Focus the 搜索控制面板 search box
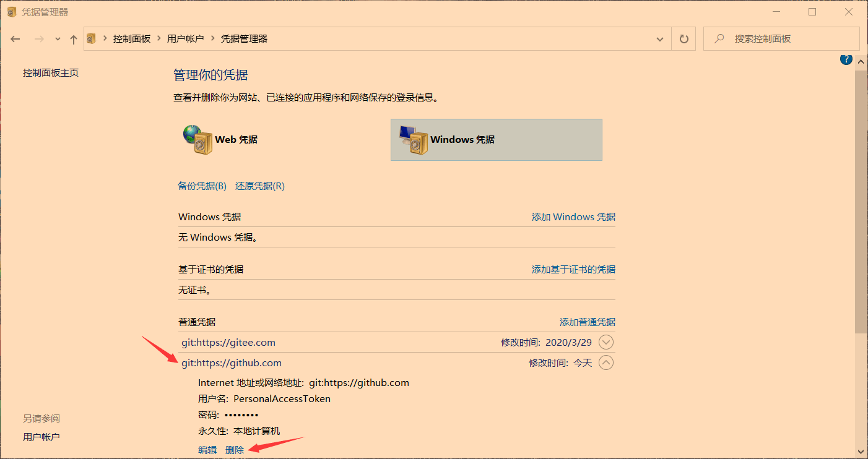The image size is (868, 459). (x=781, y=38)
